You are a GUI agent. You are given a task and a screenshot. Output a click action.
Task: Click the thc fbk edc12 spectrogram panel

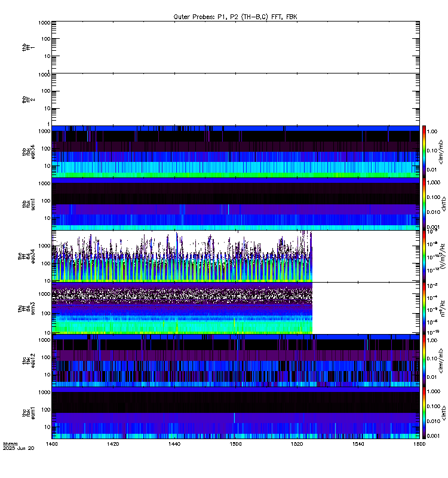click(x=235, y=361)
